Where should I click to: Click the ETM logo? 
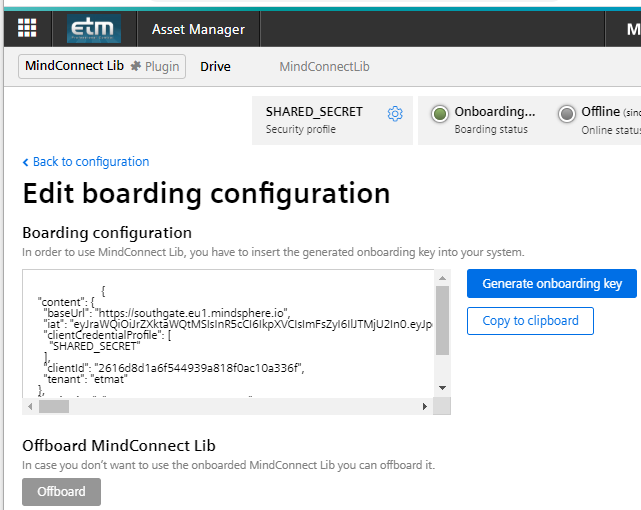click(x=94, y=29)
